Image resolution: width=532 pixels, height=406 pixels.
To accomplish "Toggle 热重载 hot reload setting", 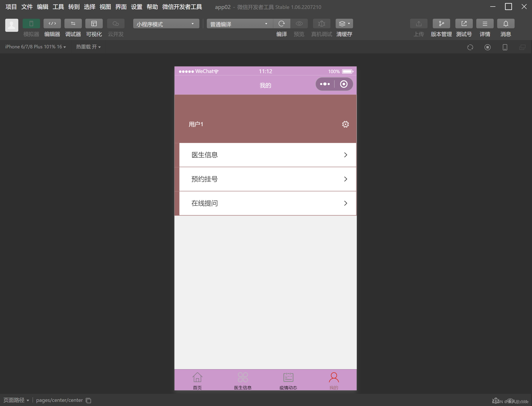I will click(88, 47).
